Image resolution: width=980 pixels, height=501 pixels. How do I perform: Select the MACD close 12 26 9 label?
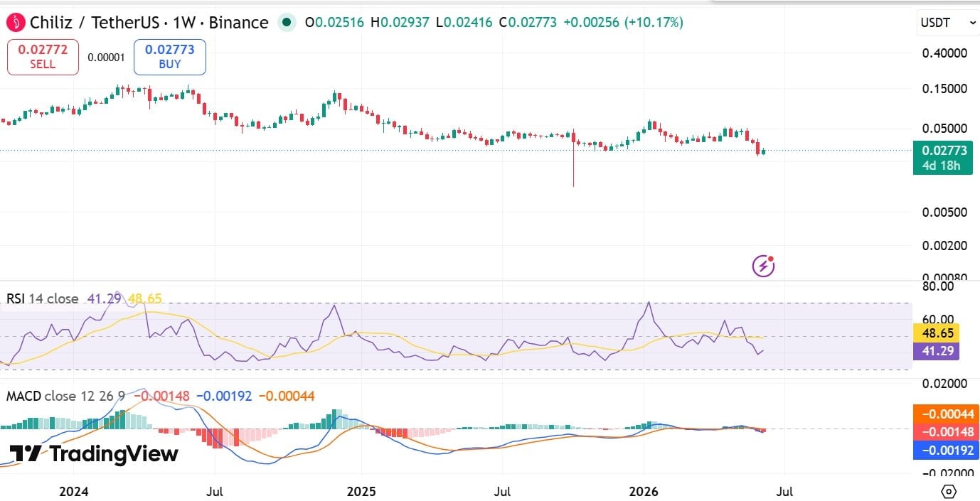tap(65, 396)
